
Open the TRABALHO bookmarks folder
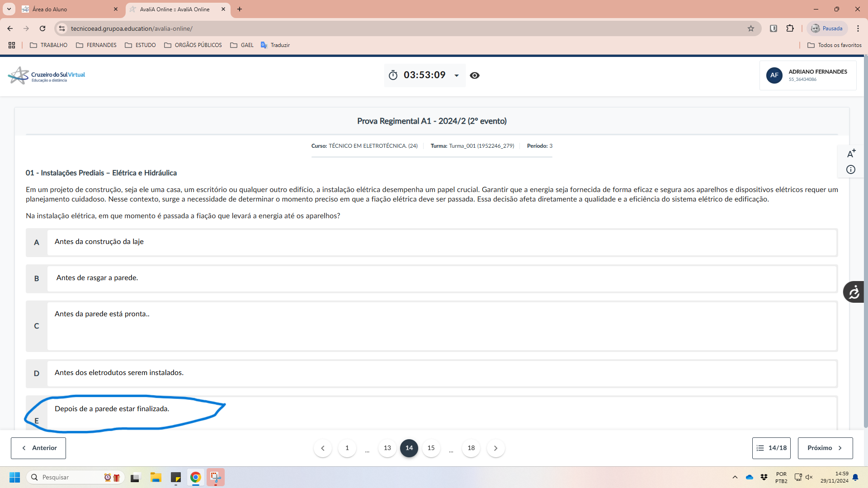pos(48,45)
